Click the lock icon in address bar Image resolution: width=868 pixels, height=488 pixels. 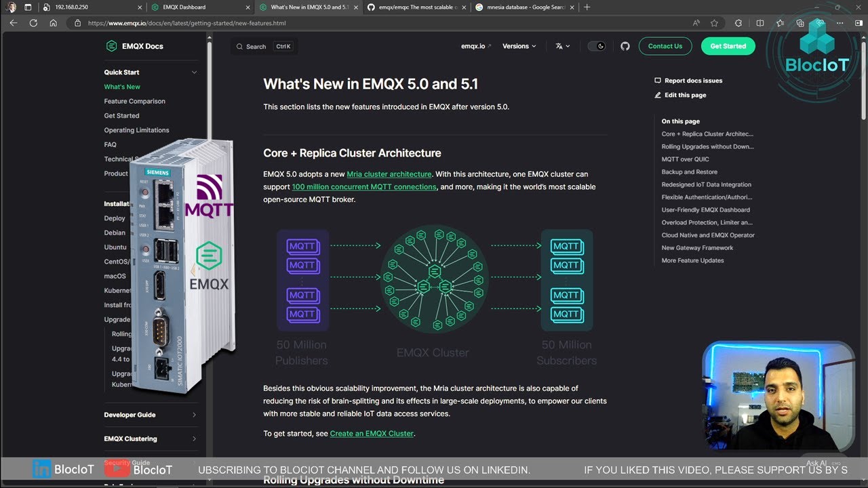[78, 22]
